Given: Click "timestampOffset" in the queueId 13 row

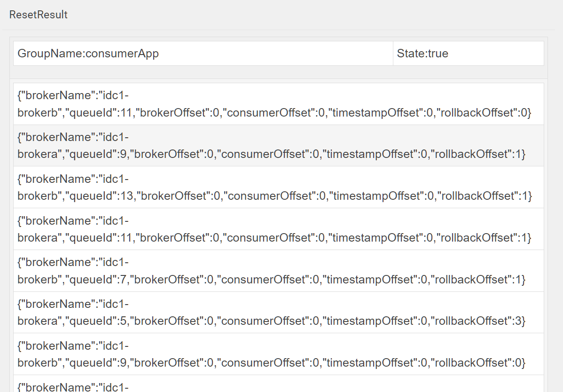Looking at the screenshot, I should (x=375, y=196).
